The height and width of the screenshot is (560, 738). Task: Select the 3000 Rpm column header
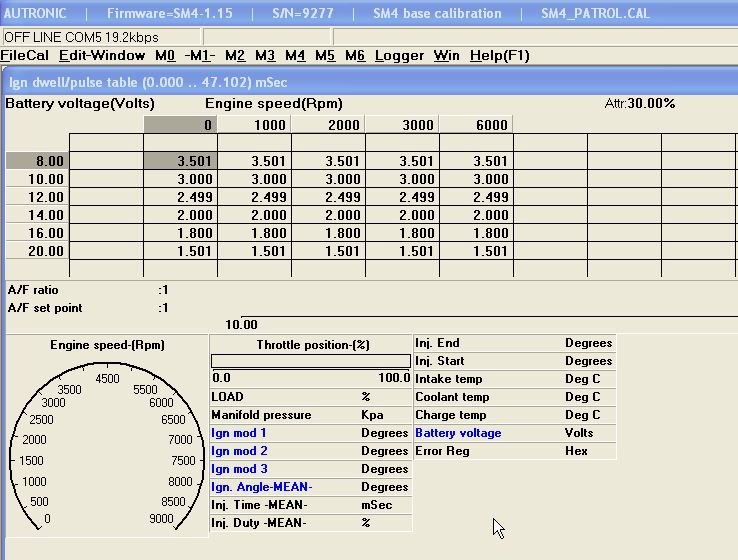pos(402,125)
